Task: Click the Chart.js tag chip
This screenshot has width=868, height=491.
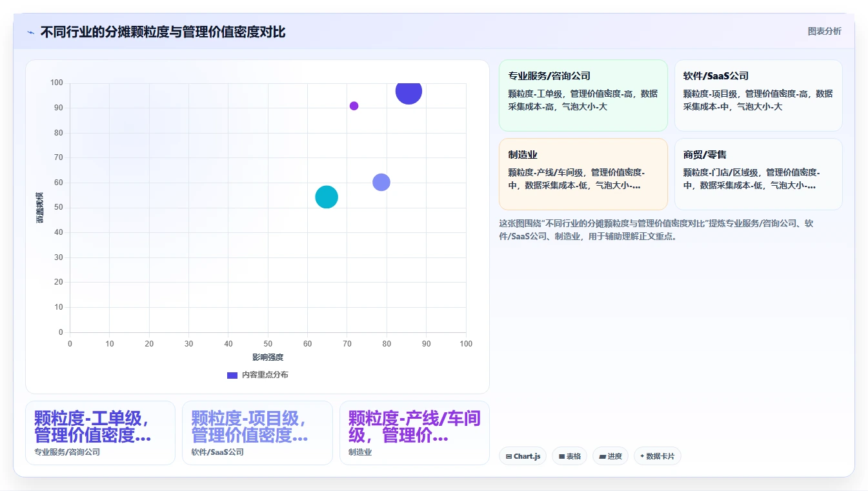Action: click(x=523, y=456)
